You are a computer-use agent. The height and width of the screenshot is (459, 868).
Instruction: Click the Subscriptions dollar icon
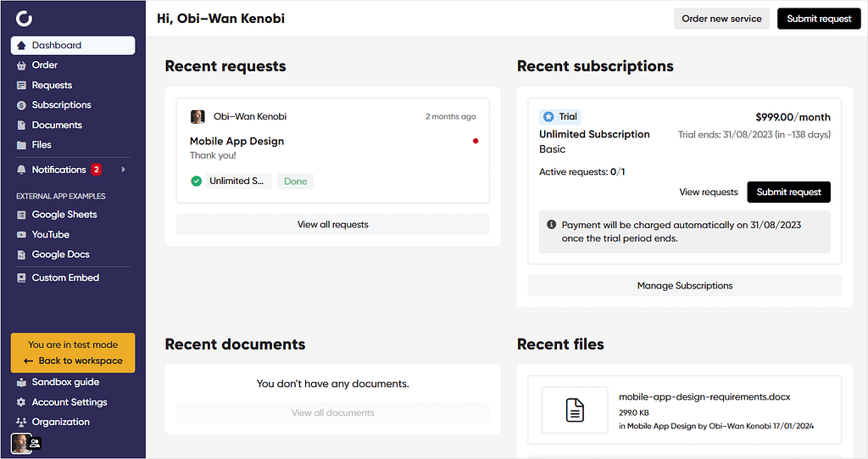(21, 105)
